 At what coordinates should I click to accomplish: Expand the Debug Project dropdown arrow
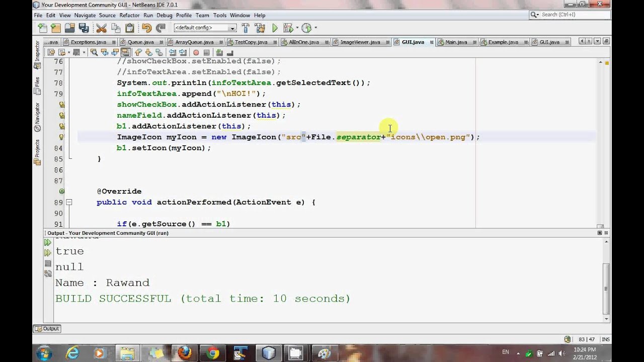tap(297, 28)
